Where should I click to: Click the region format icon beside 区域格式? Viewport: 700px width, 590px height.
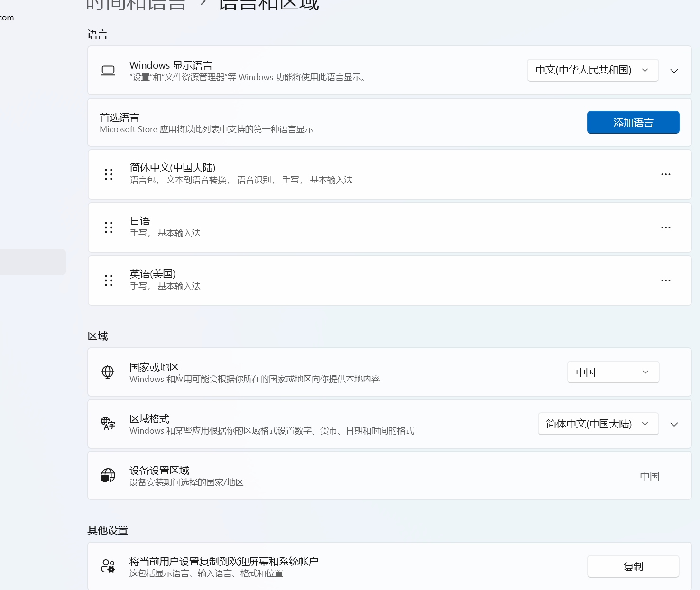click(x=108, y=424)
